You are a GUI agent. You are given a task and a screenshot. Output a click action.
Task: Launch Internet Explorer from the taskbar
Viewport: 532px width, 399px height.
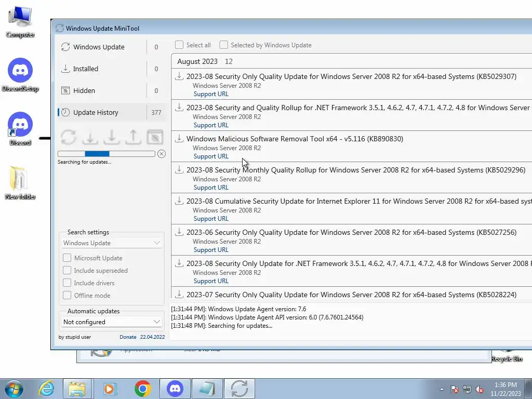(46, 389)
